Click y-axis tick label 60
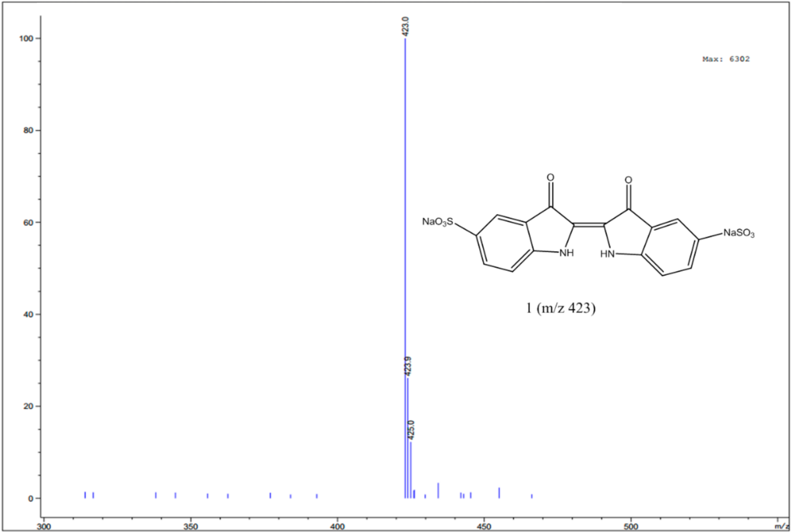 pos(28,222)
